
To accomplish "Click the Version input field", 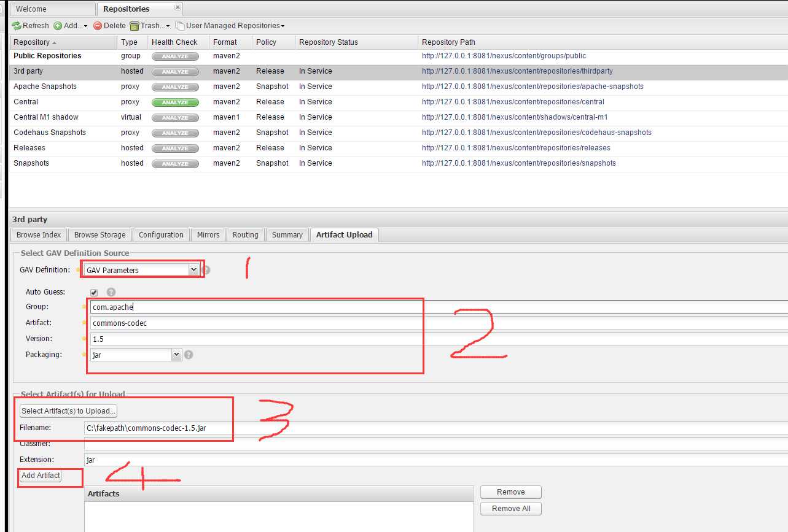I will pos(439,339).
